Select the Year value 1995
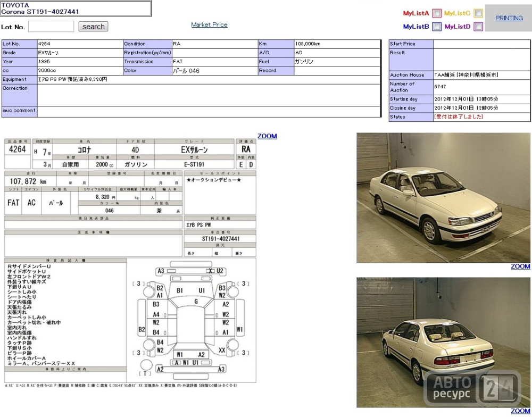This screenshot has width=532, height=417. [x=44, y=61]
